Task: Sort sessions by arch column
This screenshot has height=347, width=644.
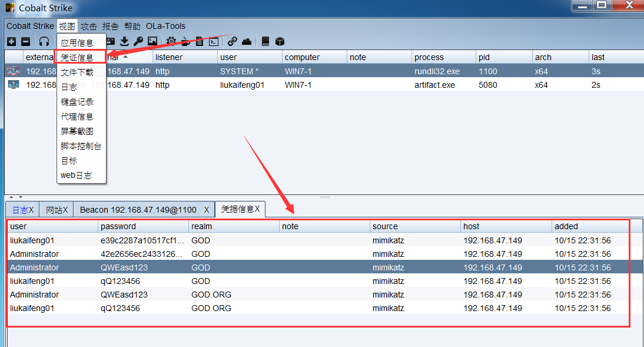Action: click(560, 57)
